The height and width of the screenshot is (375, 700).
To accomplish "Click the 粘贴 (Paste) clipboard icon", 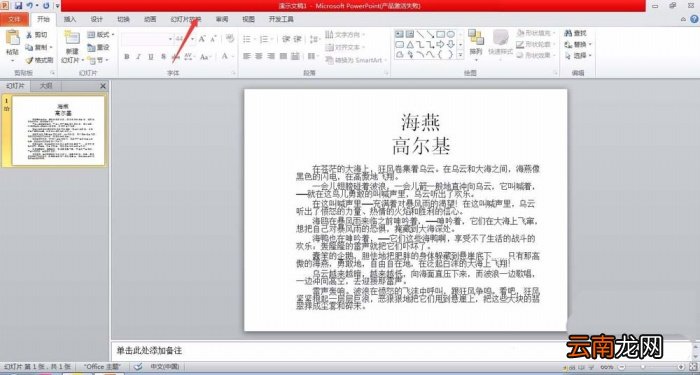I will pyautogui.click(x=12, y=38).
